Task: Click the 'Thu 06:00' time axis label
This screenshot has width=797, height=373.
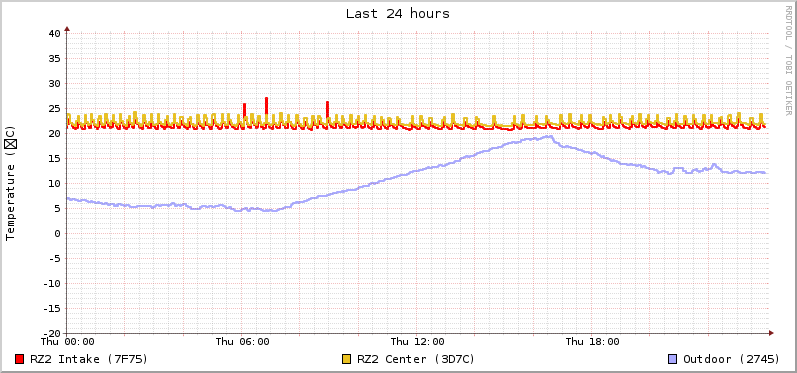Action: (242, 342)
